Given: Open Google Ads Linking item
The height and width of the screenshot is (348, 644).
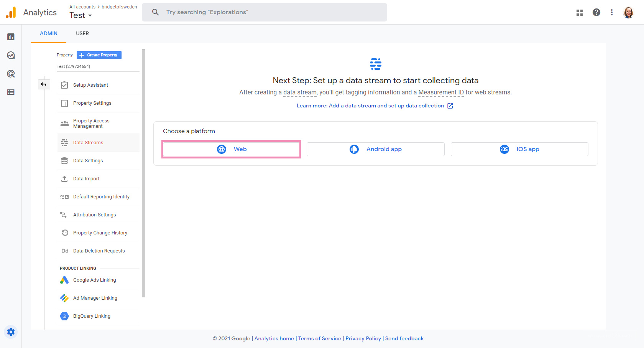Looking at the screenshot, I should point(99,280).
